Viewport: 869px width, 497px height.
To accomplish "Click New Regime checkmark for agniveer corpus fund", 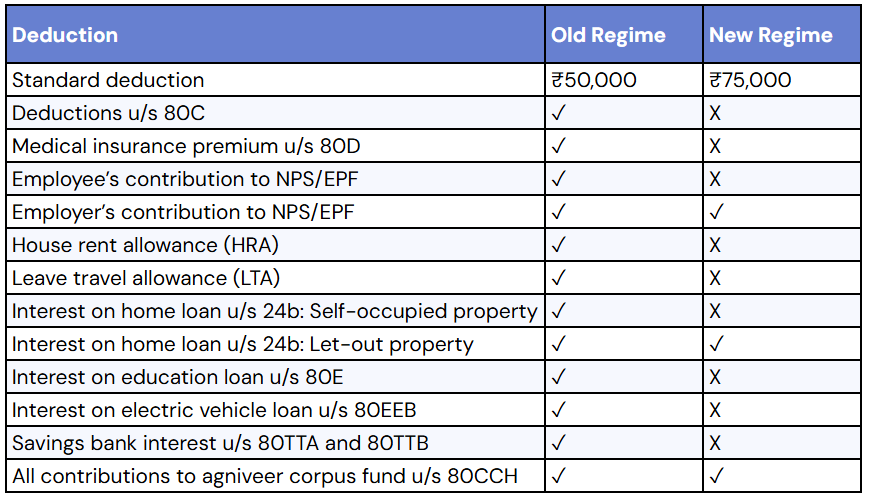I will [716, 476].
